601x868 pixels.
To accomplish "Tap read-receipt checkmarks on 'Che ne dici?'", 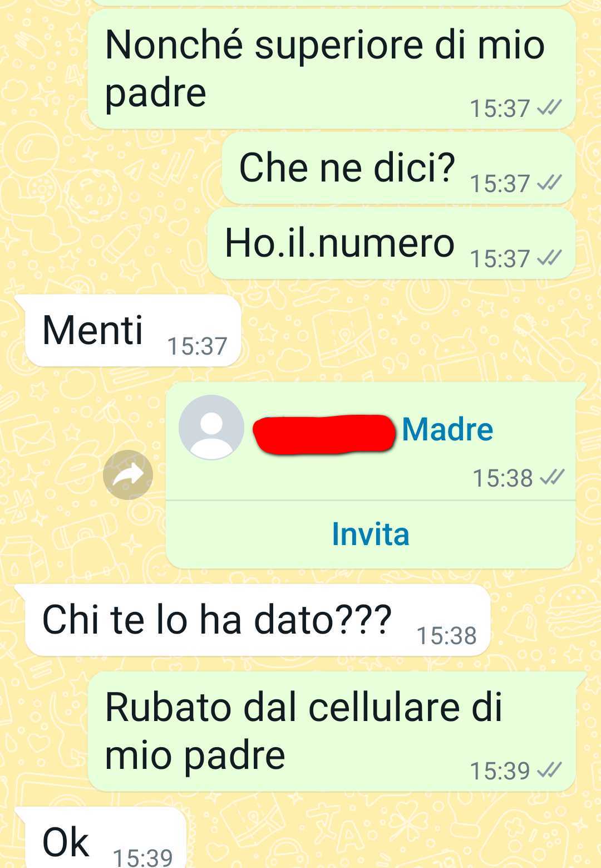I will [x=549, y=183].
